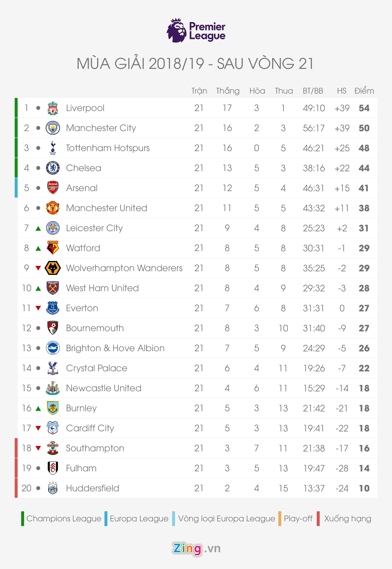Screen dimensions: 392x569
Task: Click the Thắng column header
Action: click(228, 91)
